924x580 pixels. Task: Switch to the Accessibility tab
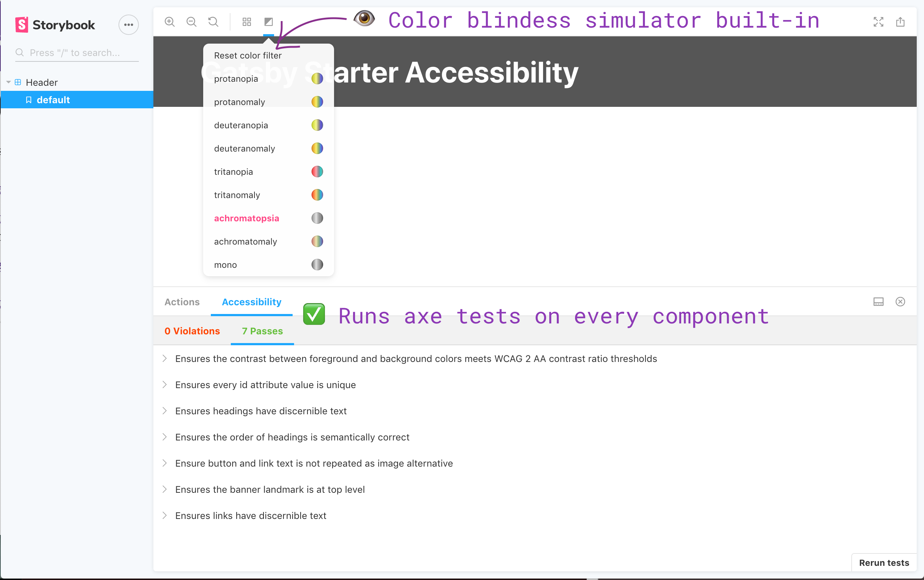(x=252, y=302)
